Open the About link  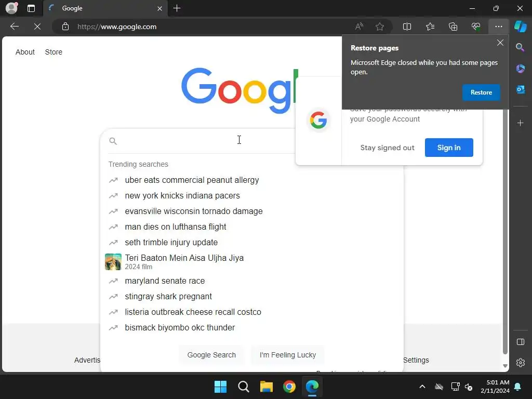[25, 52]
